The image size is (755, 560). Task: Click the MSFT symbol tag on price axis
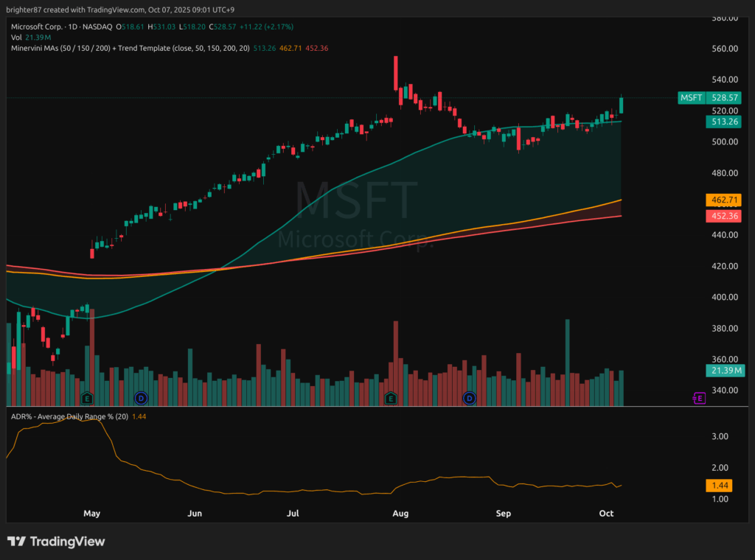[x=691, y=97]
